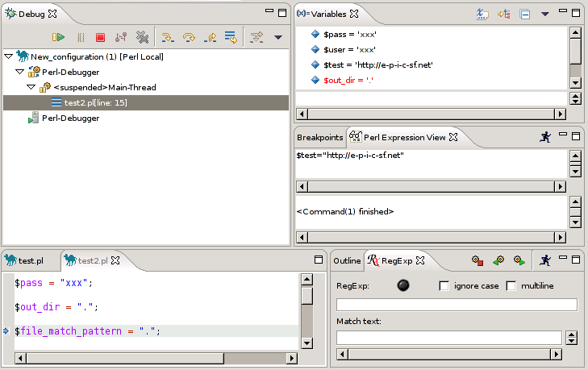Step Into with the yellow arrow icon
The image size is (588, 370).
pos(168,37)
